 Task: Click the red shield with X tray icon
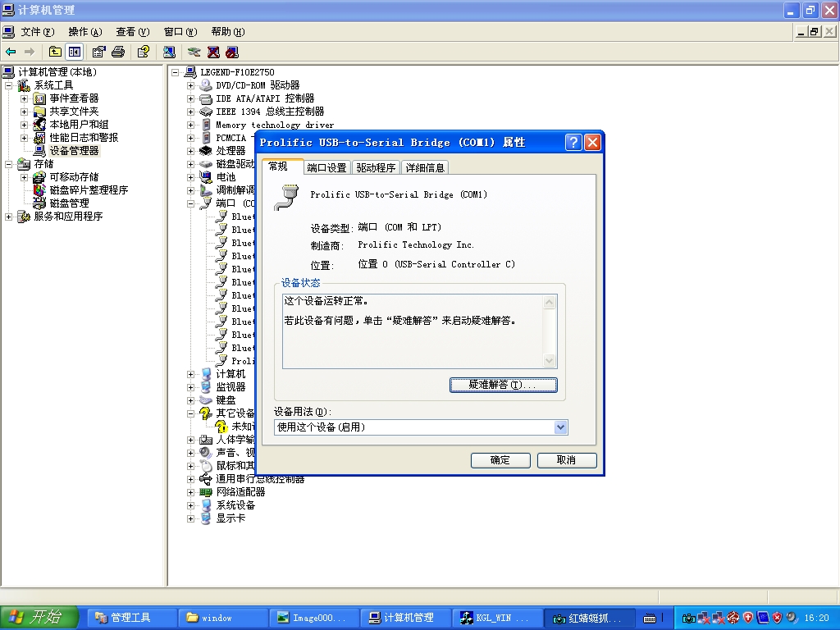(x=777, y=618)
